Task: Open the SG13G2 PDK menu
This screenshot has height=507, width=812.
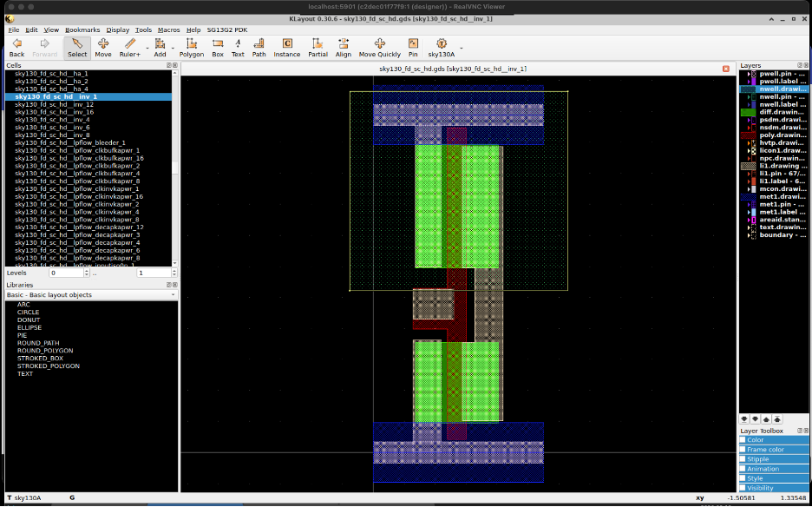Action: click(x=226, y=30)
